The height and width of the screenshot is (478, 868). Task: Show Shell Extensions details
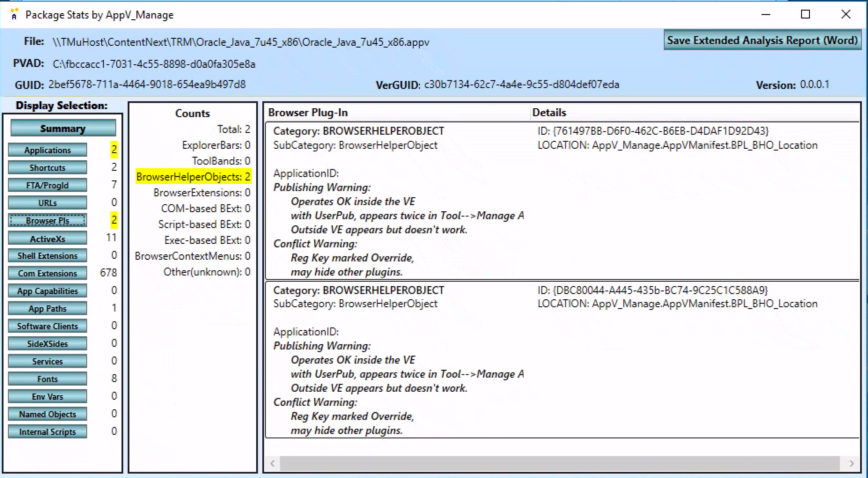coord(48,255)
